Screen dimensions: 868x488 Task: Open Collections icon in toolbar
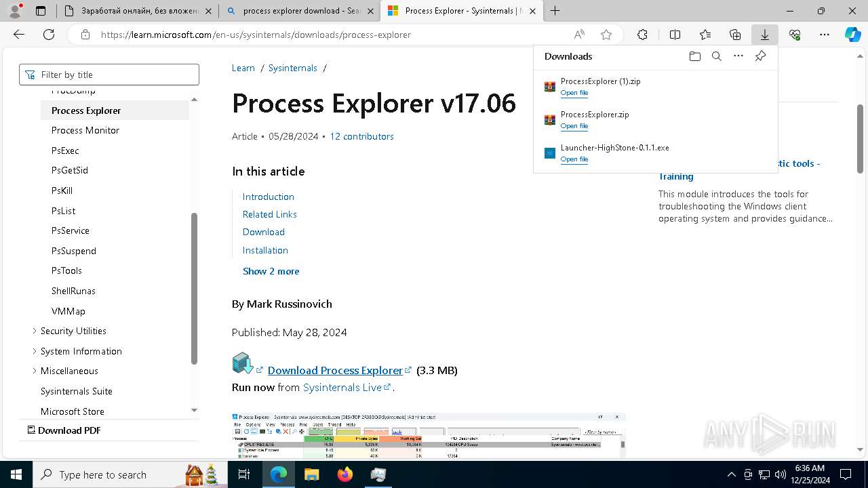pos(735,35)
